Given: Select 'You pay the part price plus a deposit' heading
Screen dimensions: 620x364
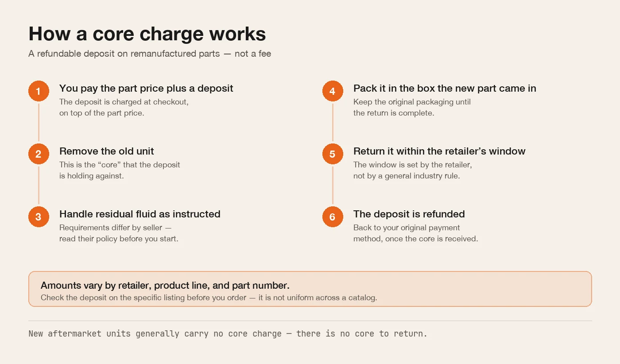Looking at the screenshot, I should pos(146,89).
